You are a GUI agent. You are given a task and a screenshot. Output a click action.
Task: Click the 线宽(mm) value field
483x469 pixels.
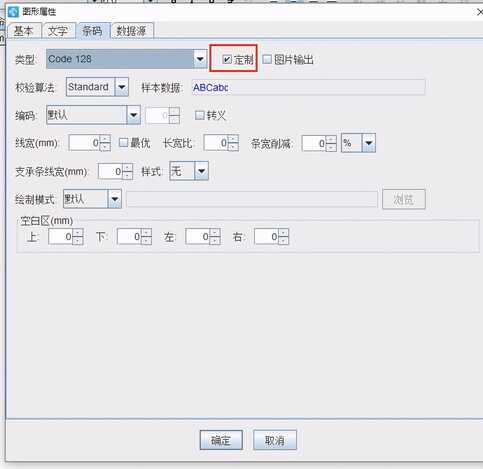coord(84,143)
